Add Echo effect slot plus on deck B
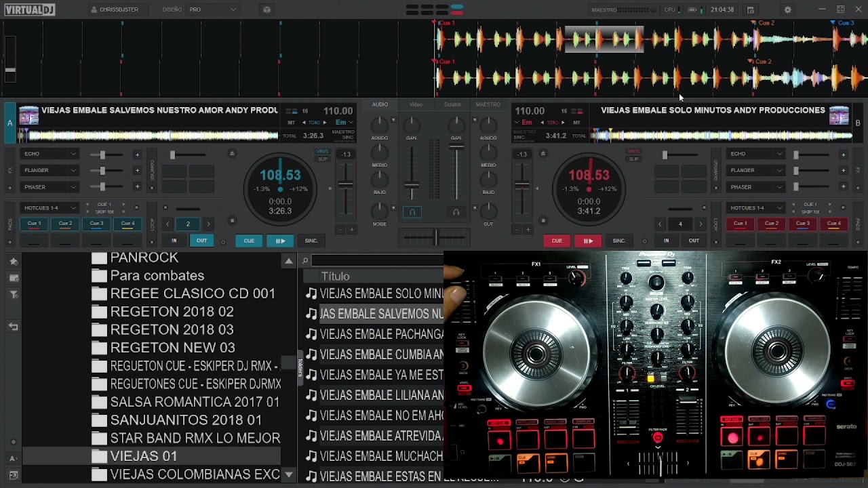The image size is (868, 488). (x=843, y=155)
